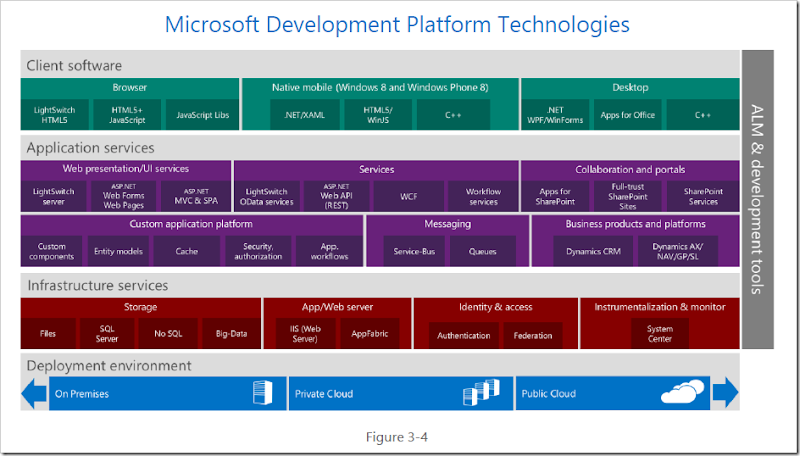
Task: Click the IIS (Web Server) box
Action: (305, 334)
